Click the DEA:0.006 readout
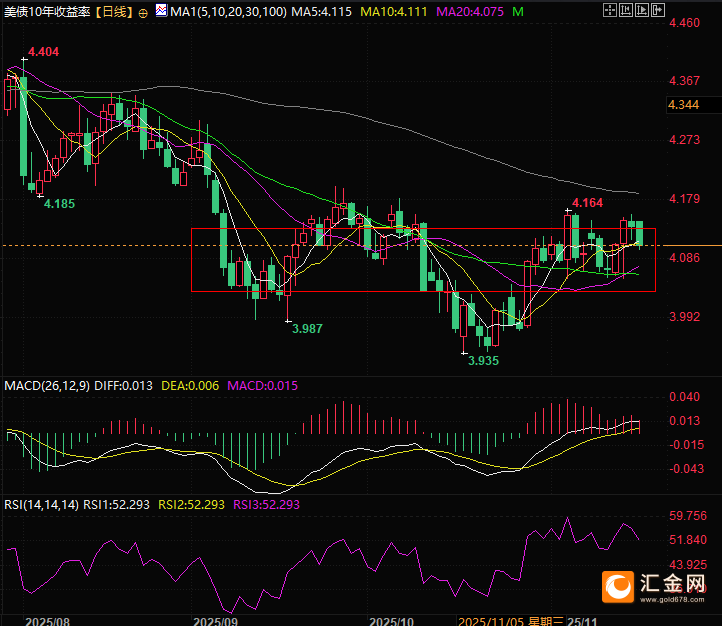 point(190,386)
